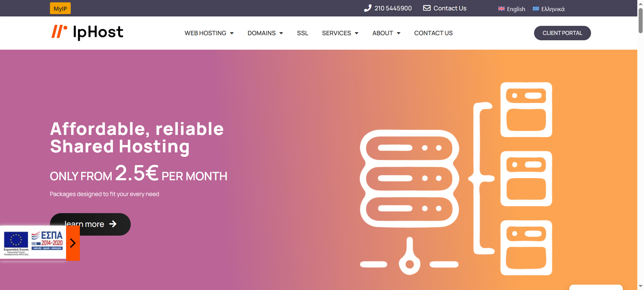This screenshot has width=644, height=290.
Task: Click the ESPA 2014-2020 banner logo
Action: tap(47, 240)
